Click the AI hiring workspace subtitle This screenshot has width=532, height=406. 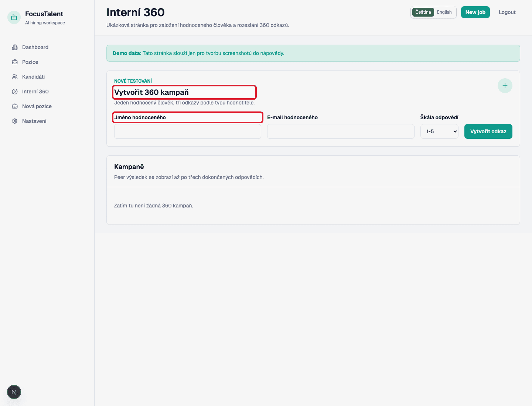[x=45, y=23]
